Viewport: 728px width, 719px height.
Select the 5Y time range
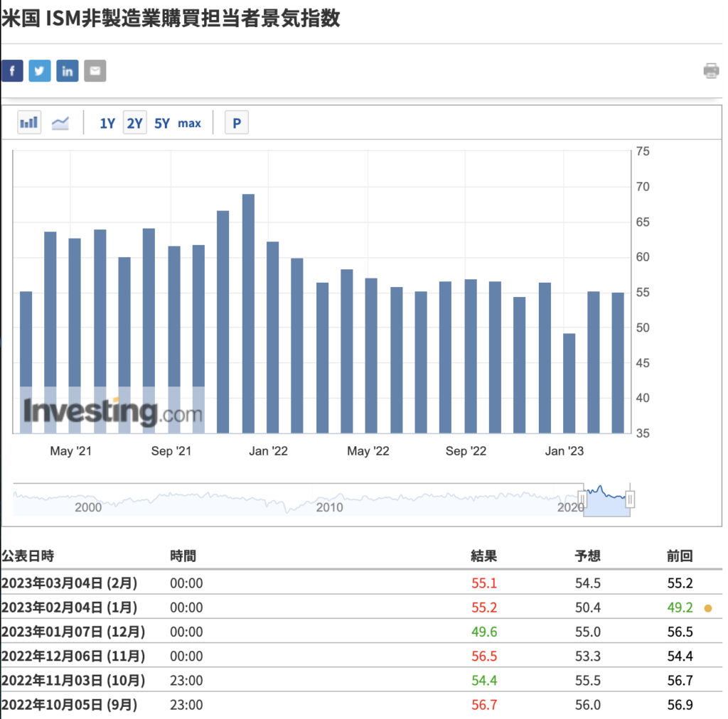[x=162, y=124]
